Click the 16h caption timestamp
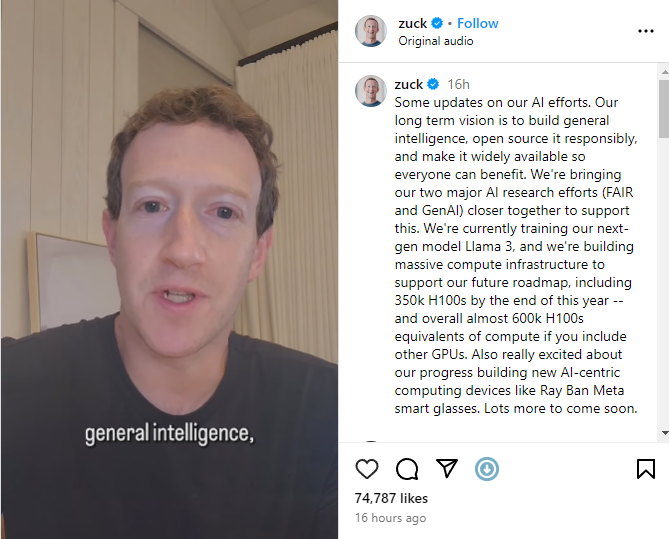The image size is (669, 539). [458, 84]
